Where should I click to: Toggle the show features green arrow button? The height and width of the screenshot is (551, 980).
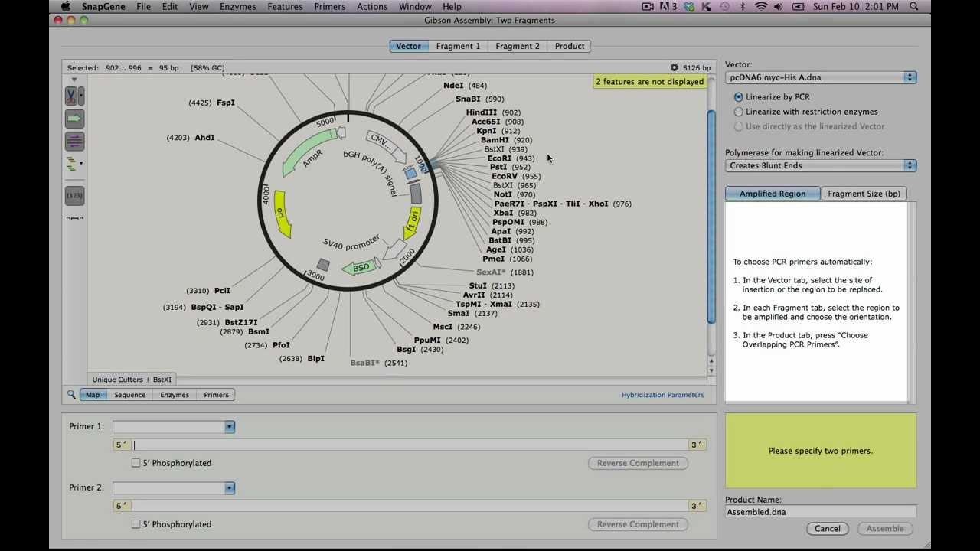[x=74, y=119]
